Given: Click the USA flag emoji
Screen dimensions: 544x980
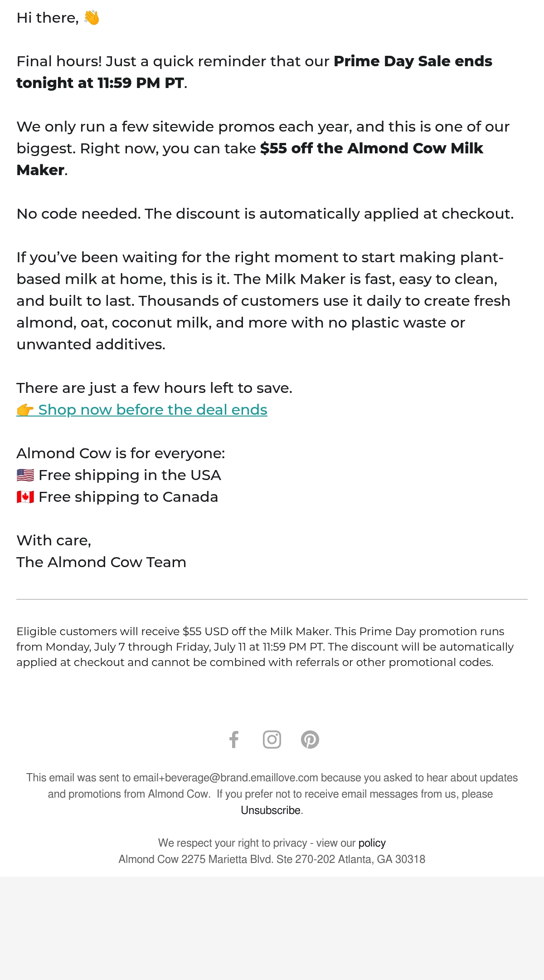Looking at the screenshot, I should [25, 475].
